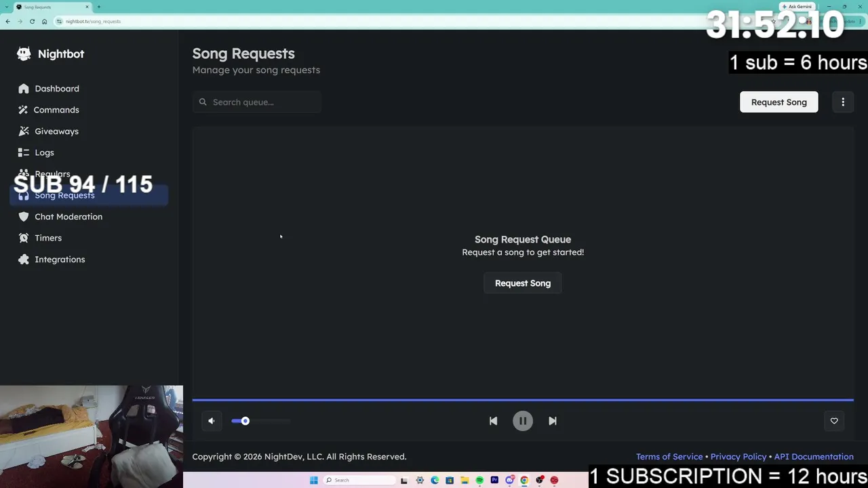Screen dimensions: 868x488
Task: Open the Windows Start menu
Action: [313, 481]
